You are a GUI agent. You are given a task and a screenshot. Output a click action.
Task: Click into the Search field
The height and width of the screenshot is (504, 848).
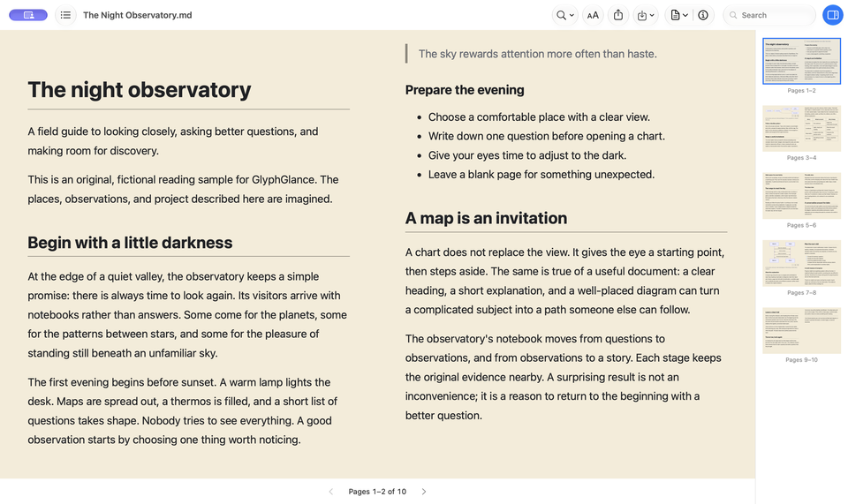tap(769, 15)
